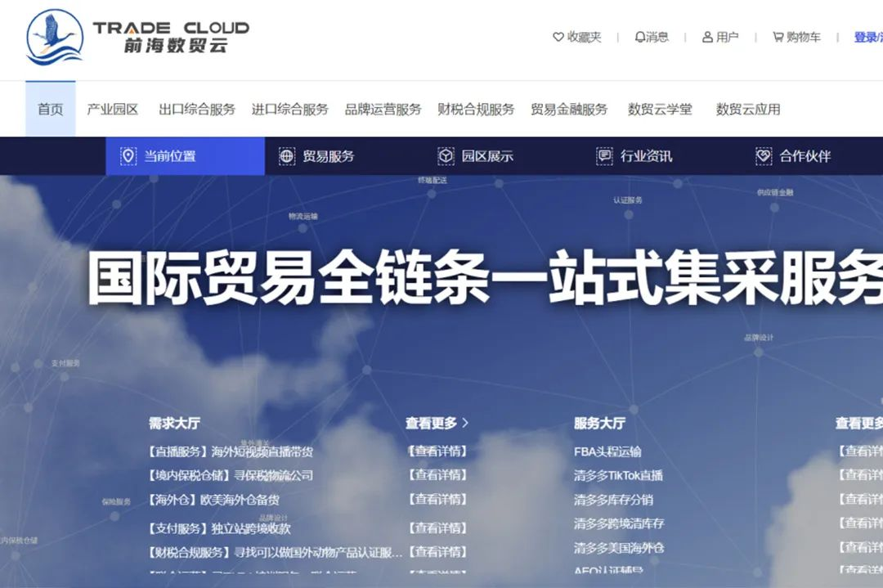Image resolution: width=883 pixels, height=588 pixels.
Task: Click the chat icon beside 行业资讯
Action: pyautogui.click(x=604, y=156)
